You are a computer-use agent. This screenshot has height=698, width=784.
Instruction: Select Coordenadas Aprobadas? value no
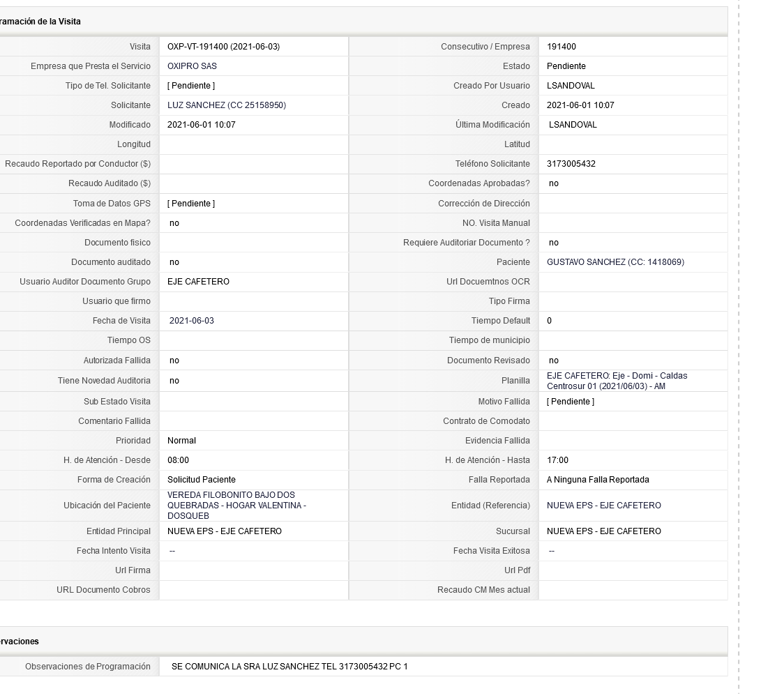tap(554, 183)
